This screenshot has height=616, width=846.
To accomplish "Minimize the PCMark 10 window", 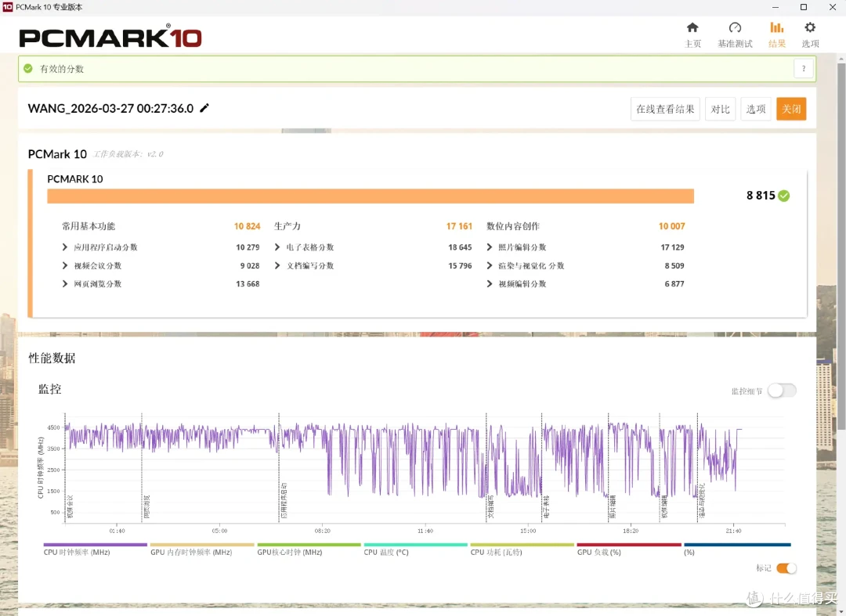I will pos(775,7).
